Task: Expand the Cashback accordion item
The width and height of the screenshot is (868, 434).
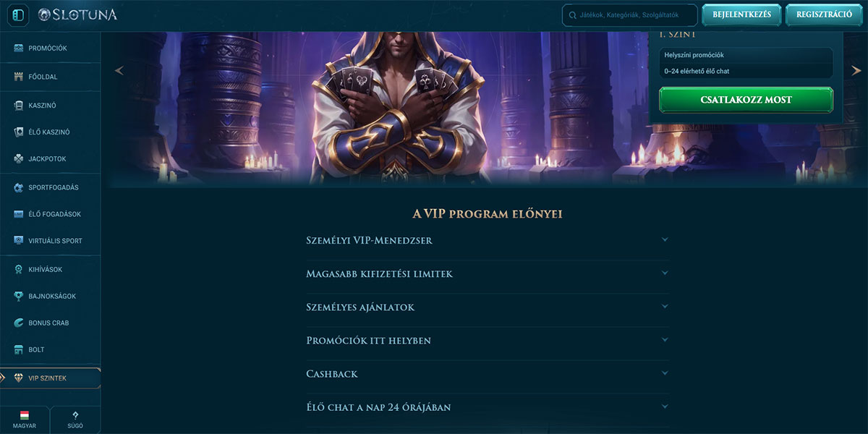Action: click(x=665, y=373)
